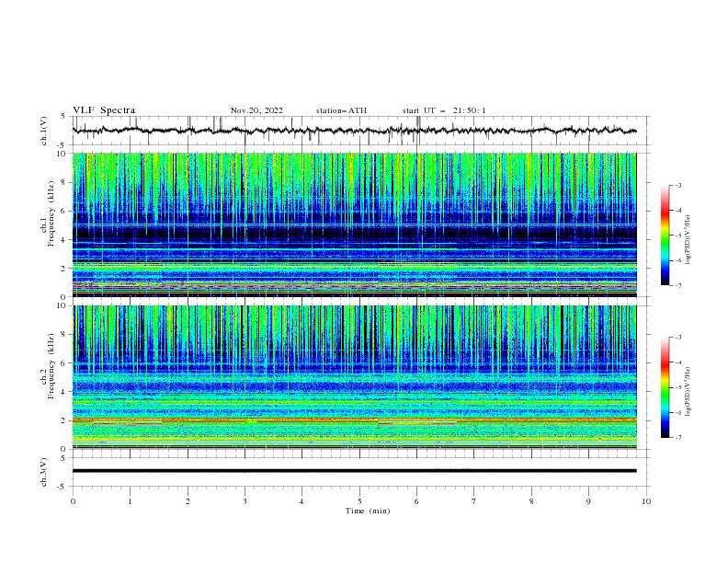Click the time axis tick label '5'

pos(359,501)
